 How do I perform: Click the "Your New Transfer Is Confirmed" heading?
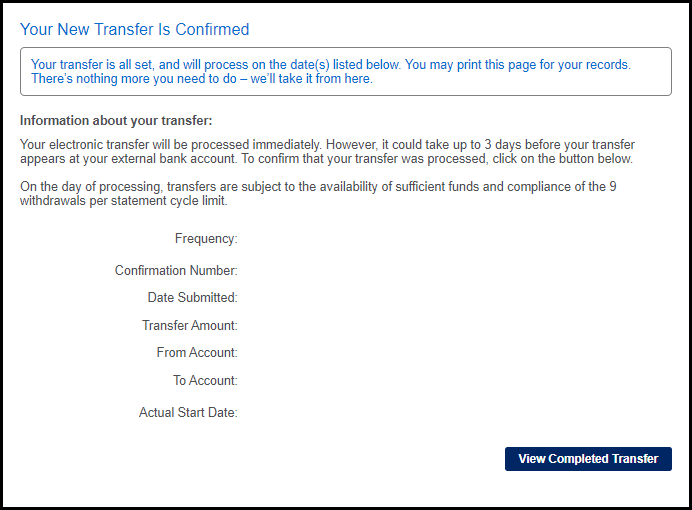(135, 30)
